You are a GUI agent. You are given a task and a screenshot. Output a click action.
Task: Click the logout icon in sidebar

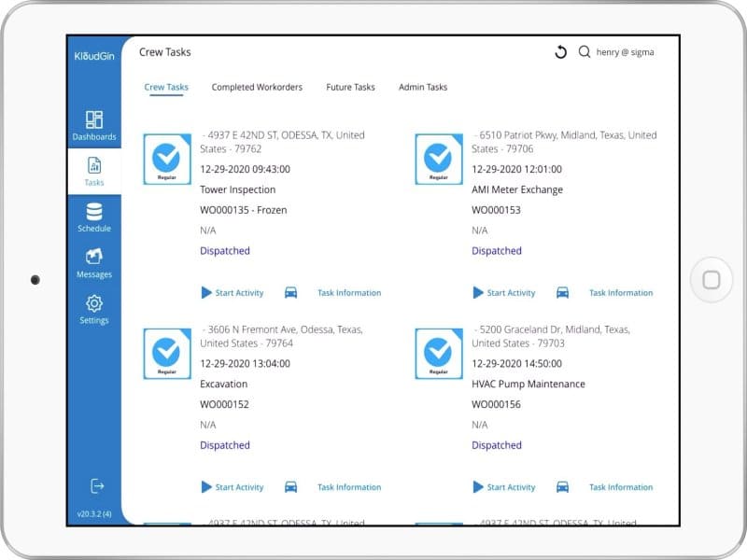pos(96,485)
